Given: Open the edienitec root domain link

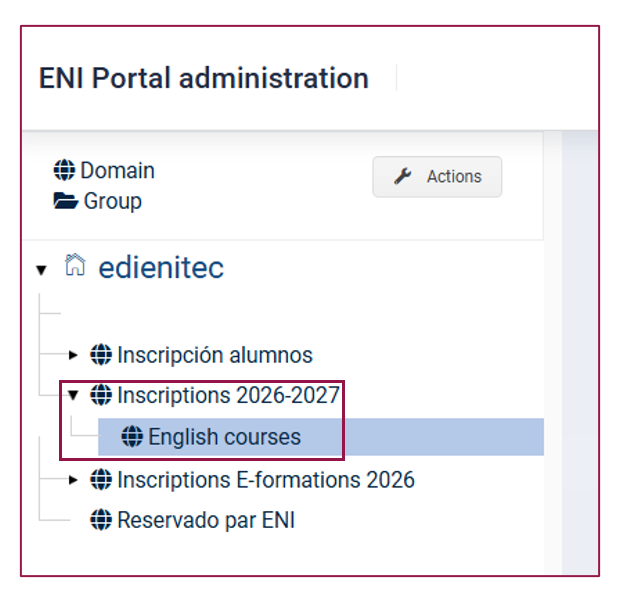Looking at the screenshot, I should click(161, 267).
